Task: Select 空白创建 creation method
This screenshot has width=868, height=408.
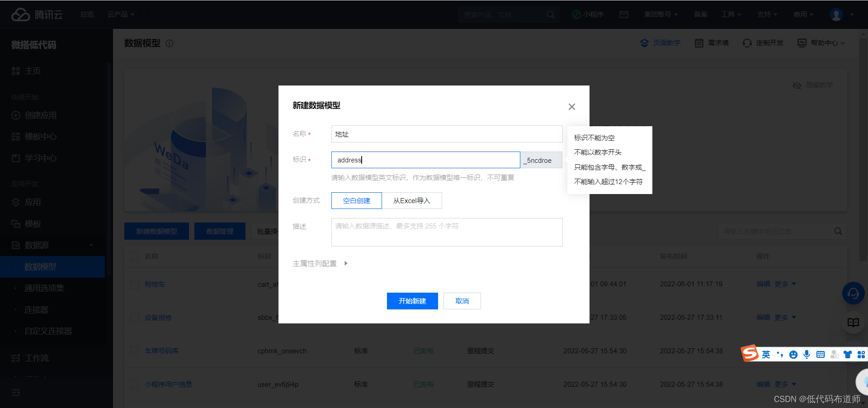Action: pyautogui.click(x=357, y=200)
